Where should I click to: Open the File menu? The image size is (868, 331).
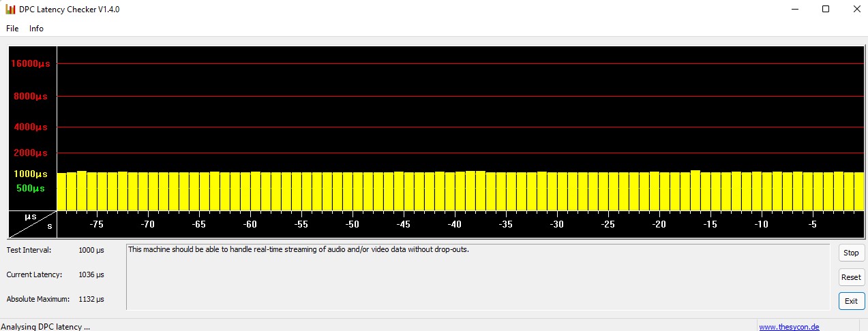[x=12, y=29]
